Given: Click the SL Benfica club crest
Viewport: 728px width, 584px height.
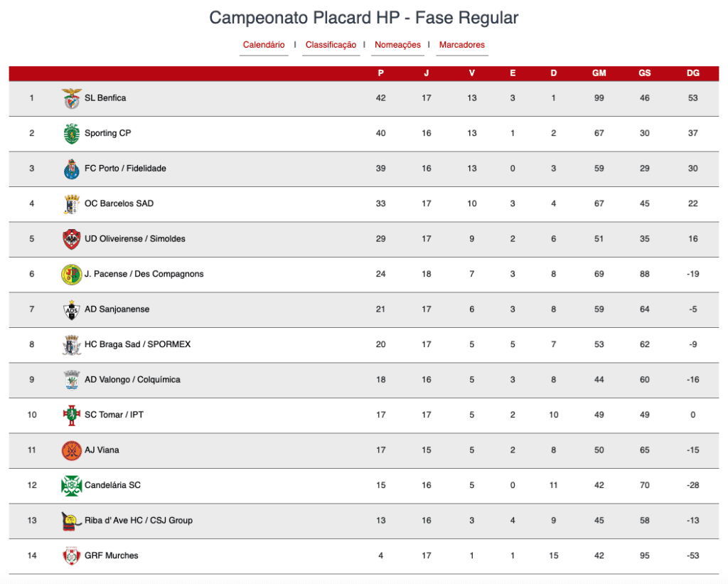Looking at the screenshot, I should (72, 98).
